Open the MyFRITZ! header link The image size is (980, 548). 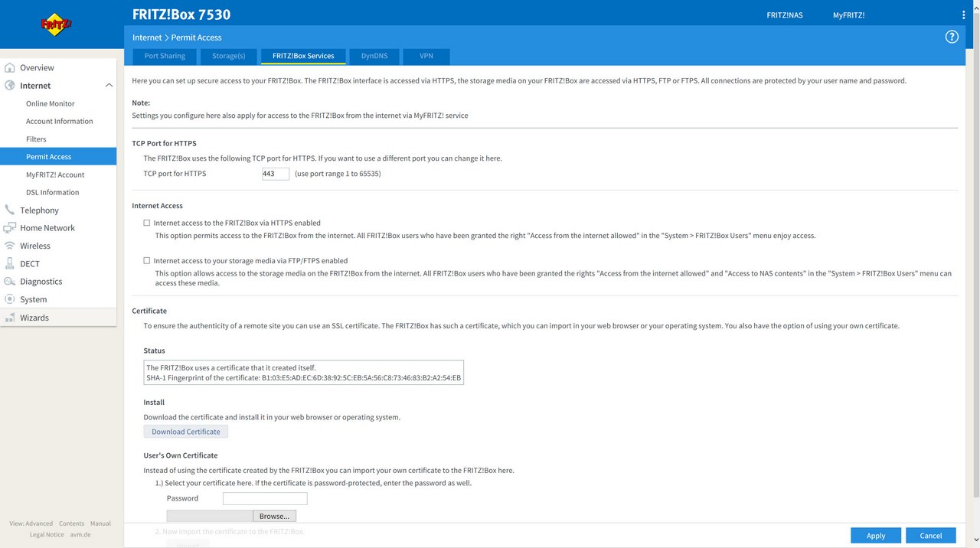pyautogui.click(x=849, y=15)
